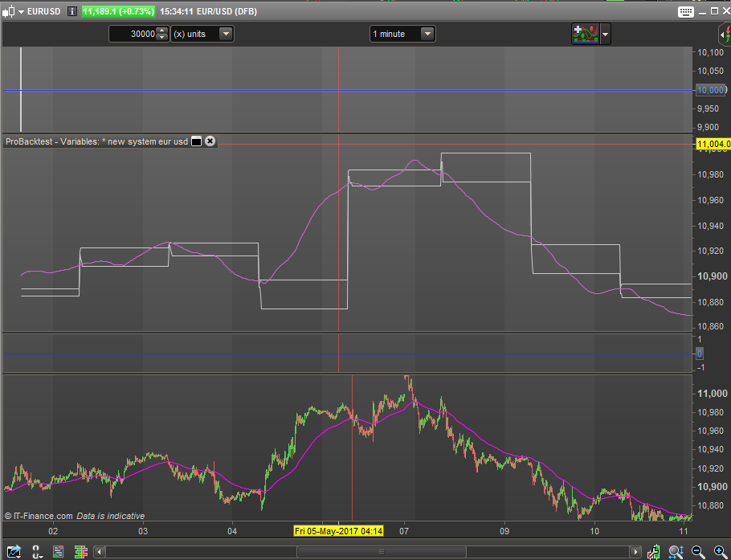Open the EURUSD instrument info icon
Viewport: 731px width, 560px height.
[71, 12]
